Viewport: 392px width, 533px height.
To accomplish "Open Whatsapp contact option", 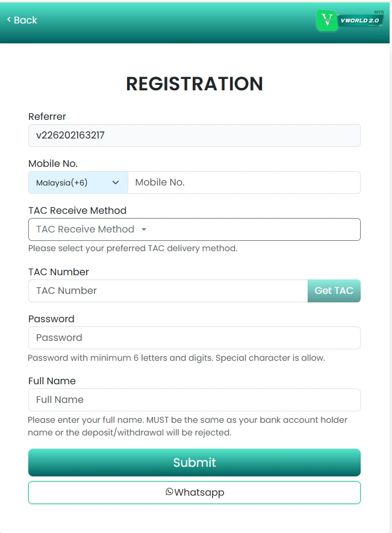I will click(194, 492).
